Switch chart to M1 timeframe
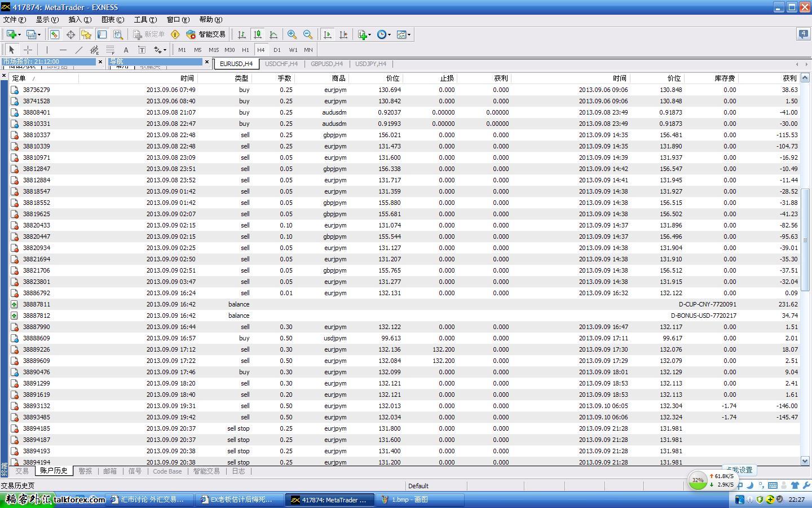 click(182, 50)
